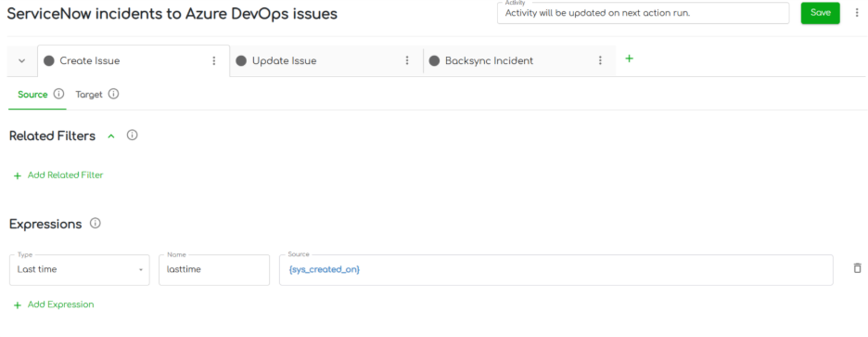This screenshot has width=868, height=337.
Task: Delete the lasttime expression via the trash icon
Action: tap(857, 268)
